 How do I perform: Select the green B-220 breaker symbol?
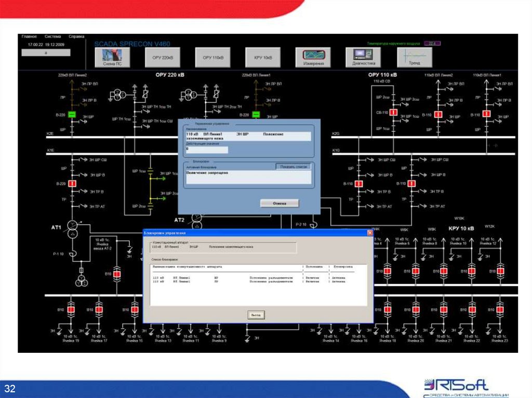point(71,114)
